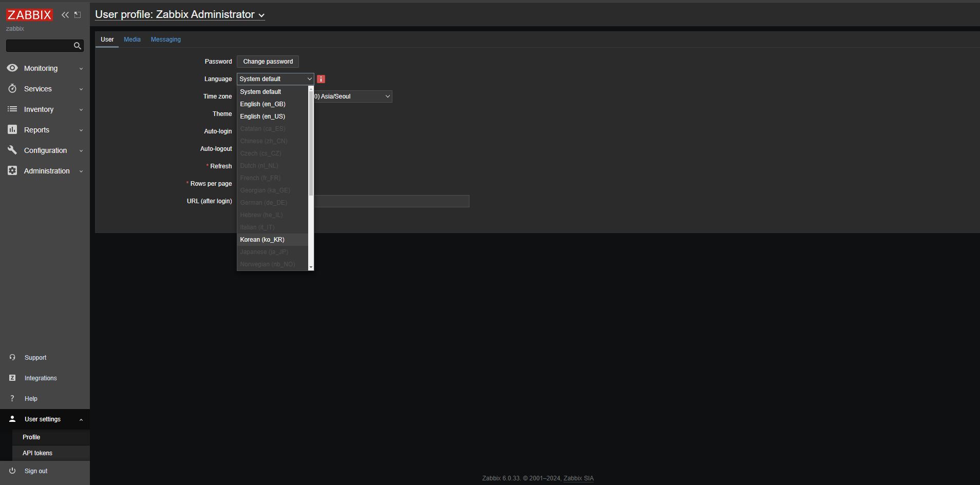Click disabled French (fr_FR) option
Image resolution: width=980 pixels, height=485 pixels.
(272, 178)
